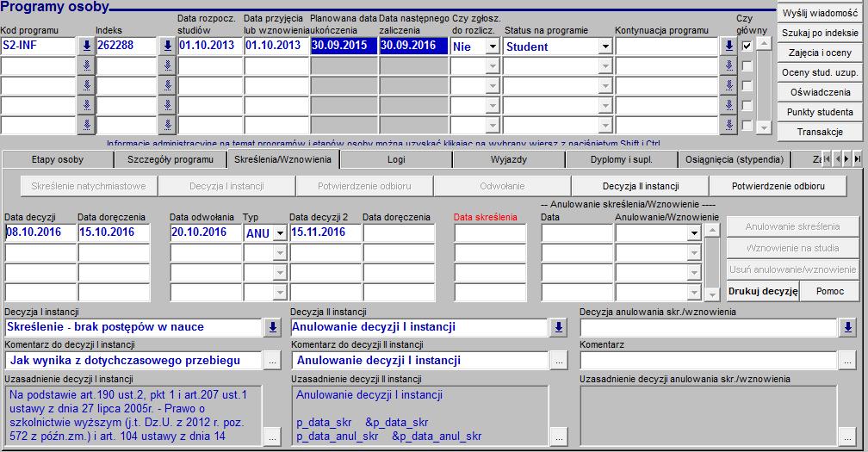Open lookup arrow next to S2-INF program code
868x452 pixels.
point(86,46)
